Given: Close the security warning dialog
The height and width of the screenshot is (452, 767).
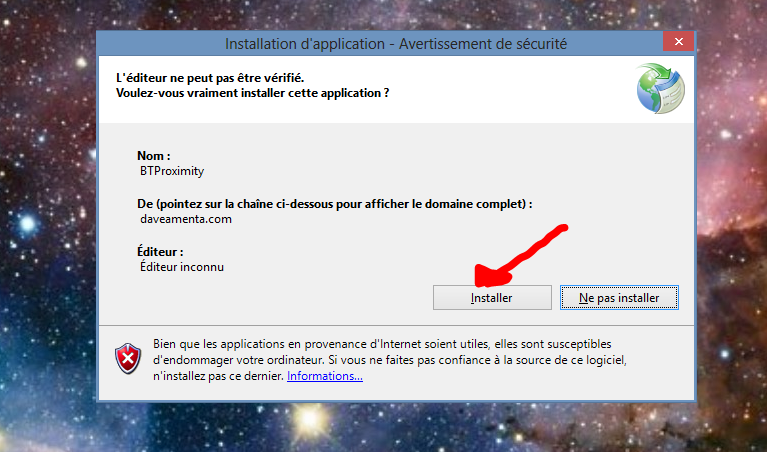Looking at the screenshot, I should click(x=678, y=42).
